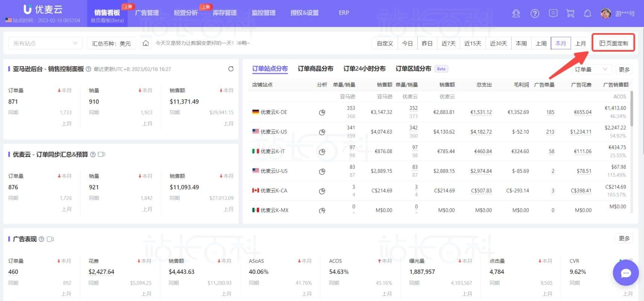This screenshot has width=644, height=301.
Task: Open the 销售看板 menu
Action: point(107,13)
